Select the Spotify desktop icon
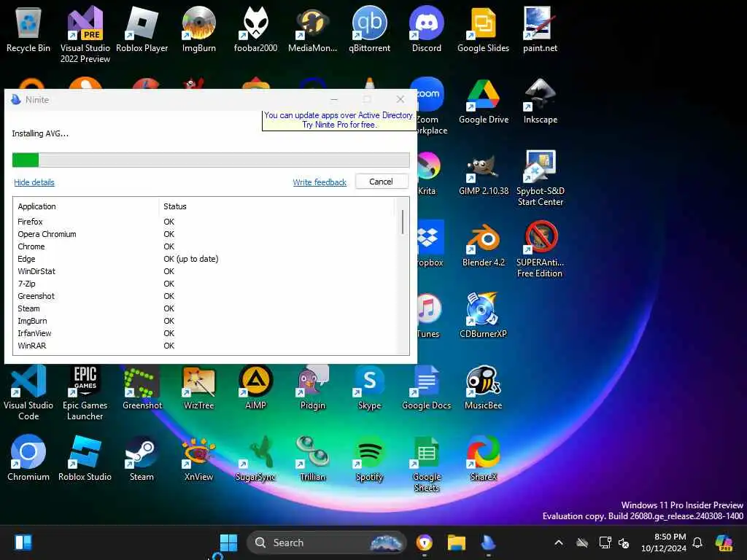The height and width of the screenshot is (560, 747). click(369, 458)
